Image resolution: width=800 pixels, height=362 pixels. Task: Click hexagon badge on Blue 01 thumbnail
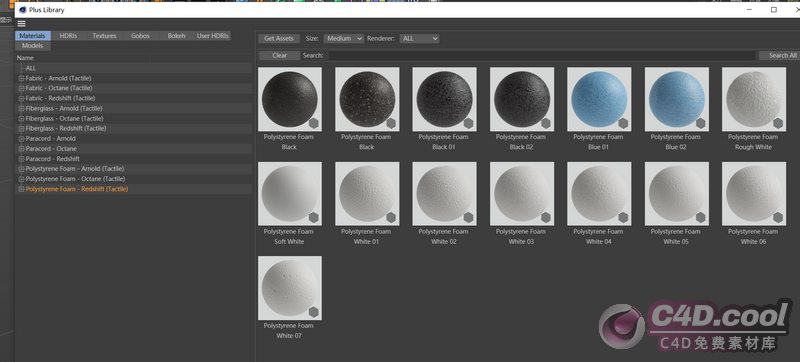coord(623,123)
